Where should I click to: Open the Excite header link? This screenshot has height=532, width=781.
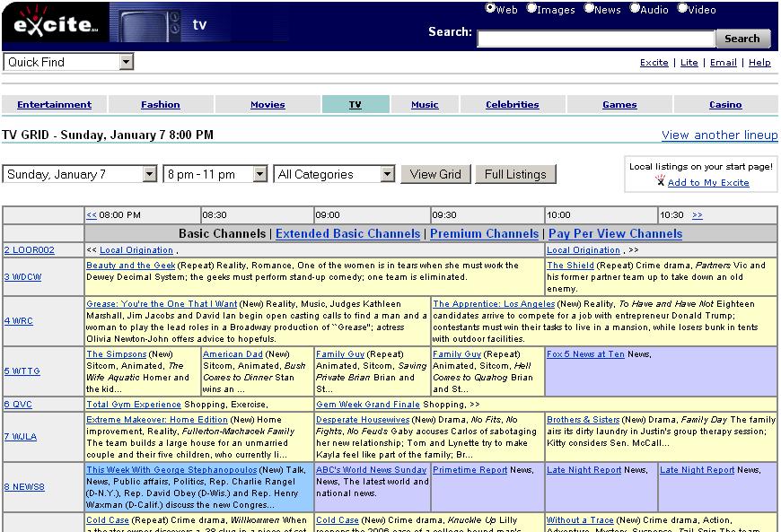click(654, 62)
